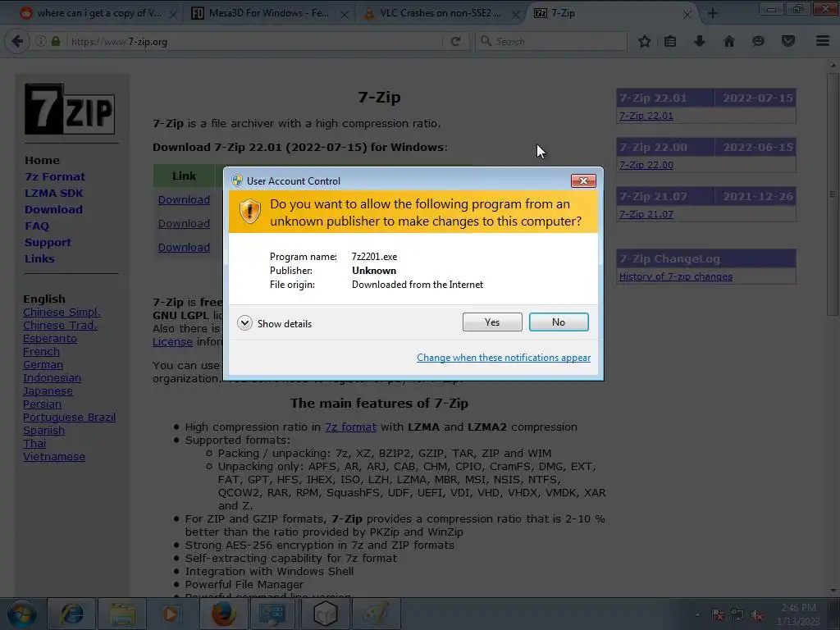Open the Support sidebar link
This screenshot has width=840, height=630.
tap(48, 242)
